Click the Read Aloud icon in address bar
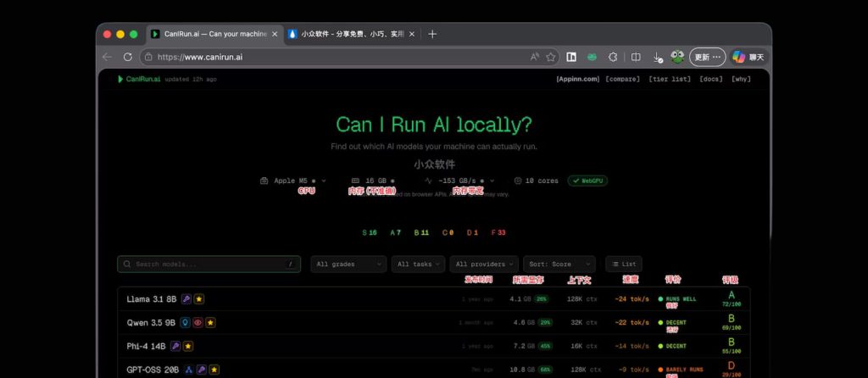This screenshot has height=378, width=868. pos(534,57)
